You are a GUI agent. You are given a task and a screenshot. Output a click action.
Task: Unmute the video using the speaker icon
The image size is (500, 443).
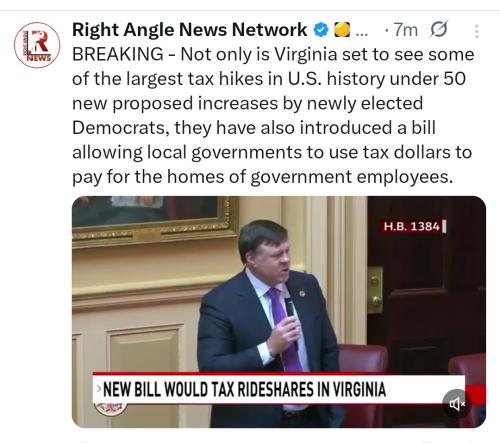457,404
